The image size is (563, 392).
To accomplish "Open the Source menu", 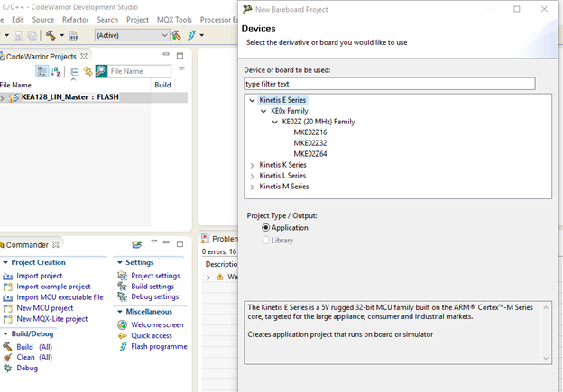I will coord(43,20).
